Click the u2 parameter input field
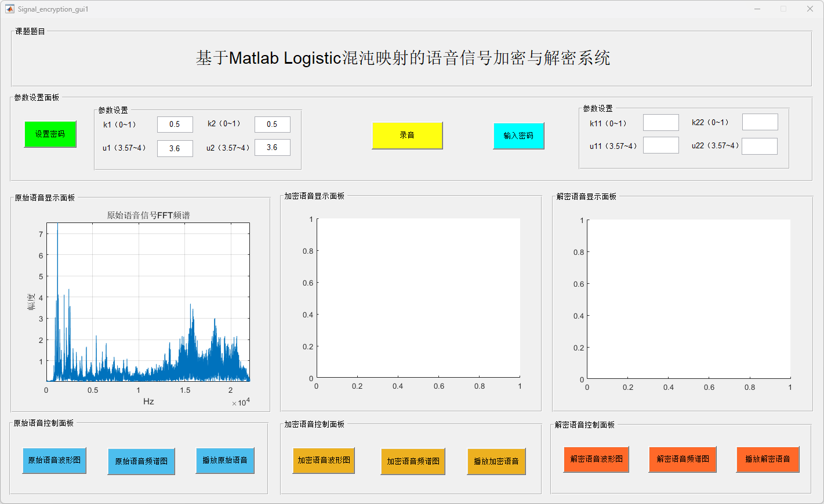The height and width of the screenshot is (504, 824). tap(272, 148)
